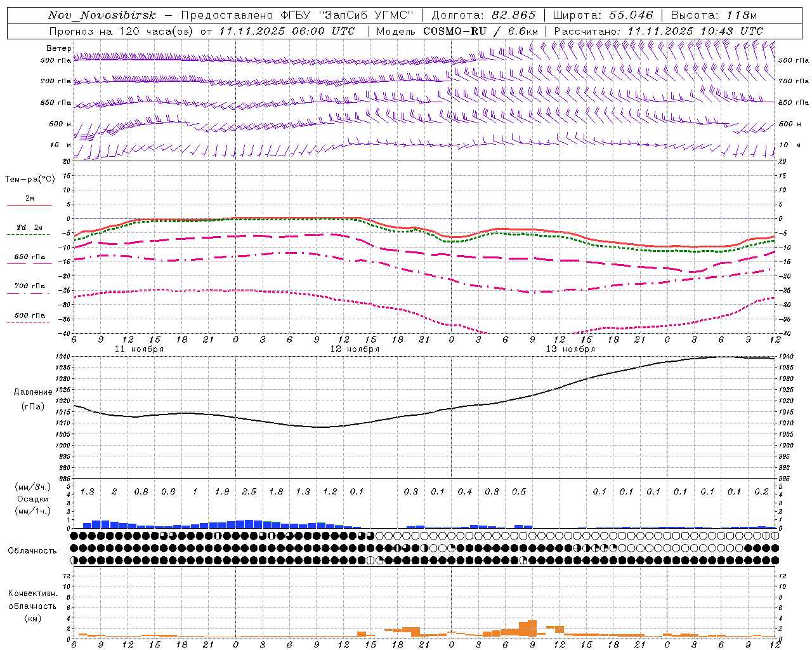
Task: Click the 2.5 precipitation amount value
Action: [249, 492]
